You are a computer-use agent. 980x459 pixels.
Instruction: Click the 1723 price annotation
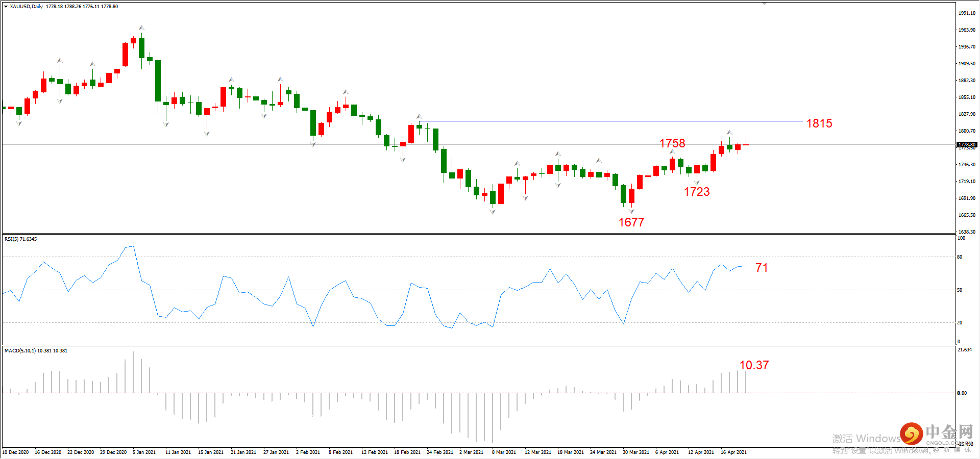point(697,192)
